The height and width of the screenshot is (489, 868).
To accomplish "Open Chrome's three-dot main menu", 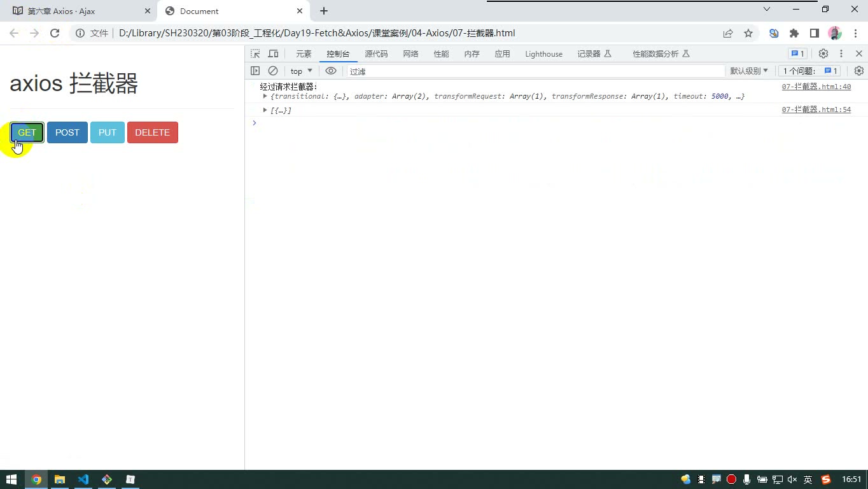I will (855, 33).
